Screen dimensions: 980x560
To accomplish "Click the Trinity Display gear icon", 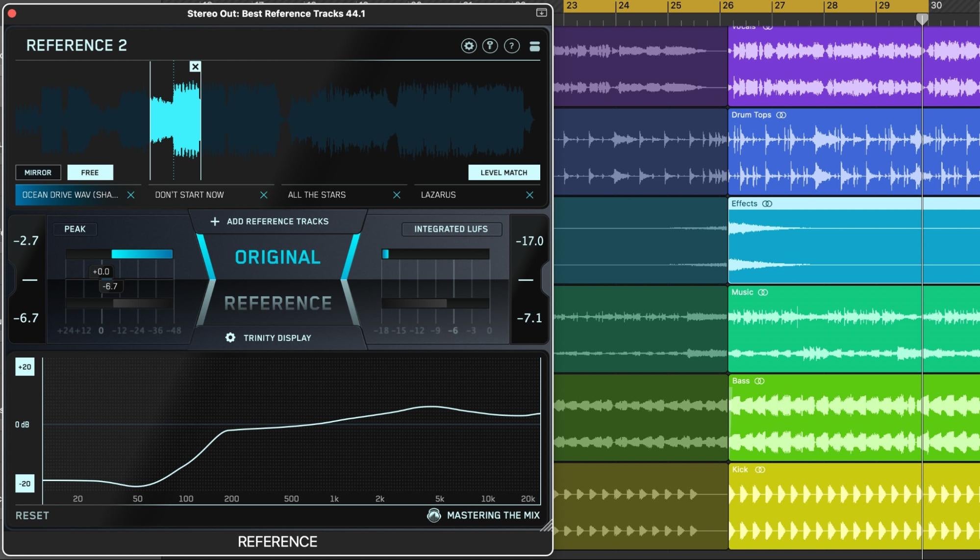I will coord(230,337).
